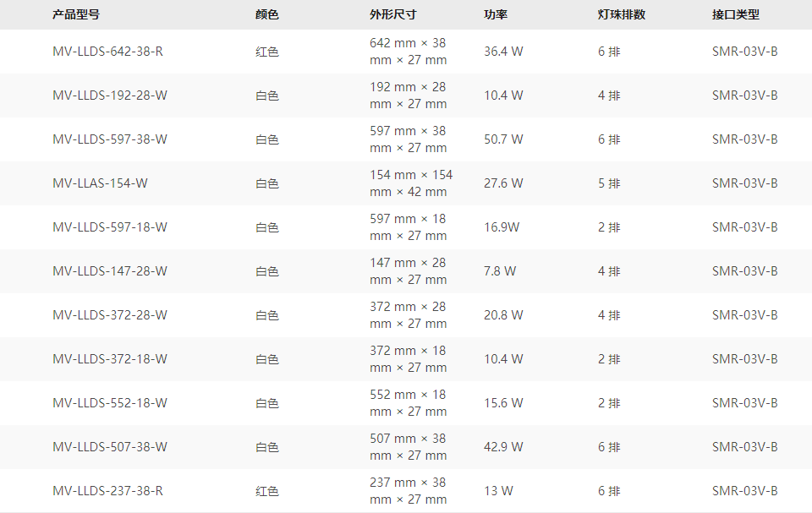The width and height of the screenshot is (812, 513).
Task: Click the 154 mm × 154 mm dimensions cell
Action: pos(411,183)
